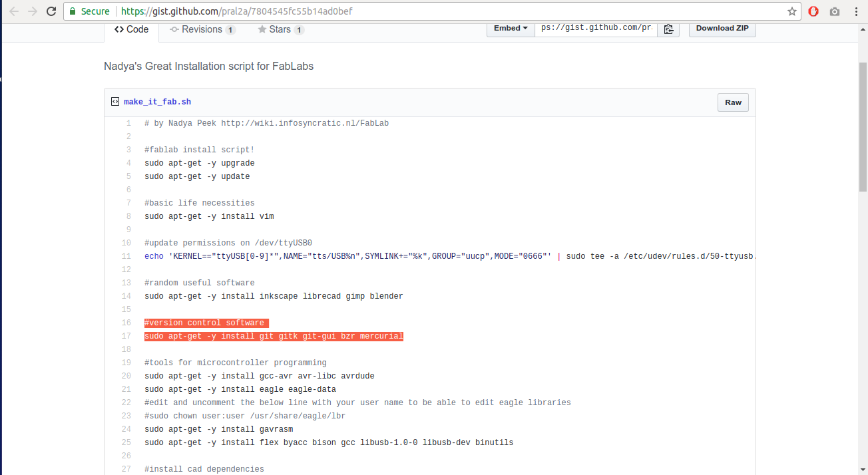Image resolution: width=868 pixels, height=475 pixels.
Task: Click '#sudo chown user:user' comment line
Action: [245, 416]
